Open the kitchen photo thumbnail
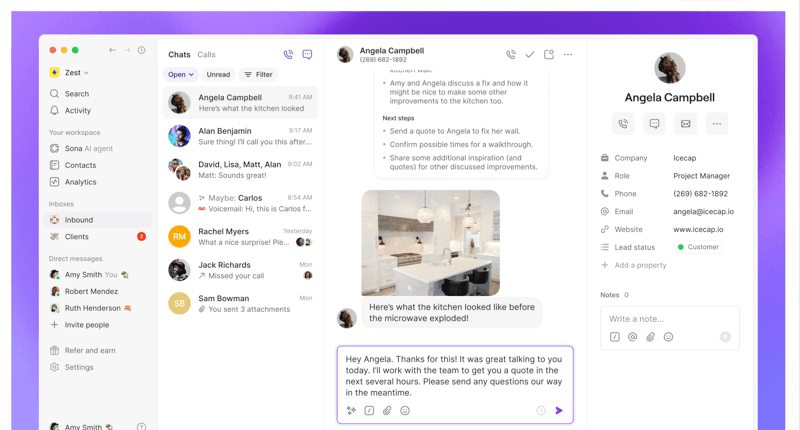Screen dimensions: 800x430 tap(430, 243)
